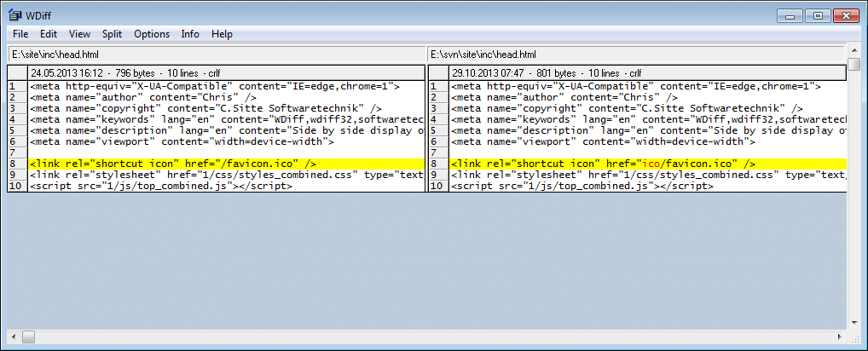
Task: Click line number 8 in left pane gutter
Action: click(x=18, y=164)
